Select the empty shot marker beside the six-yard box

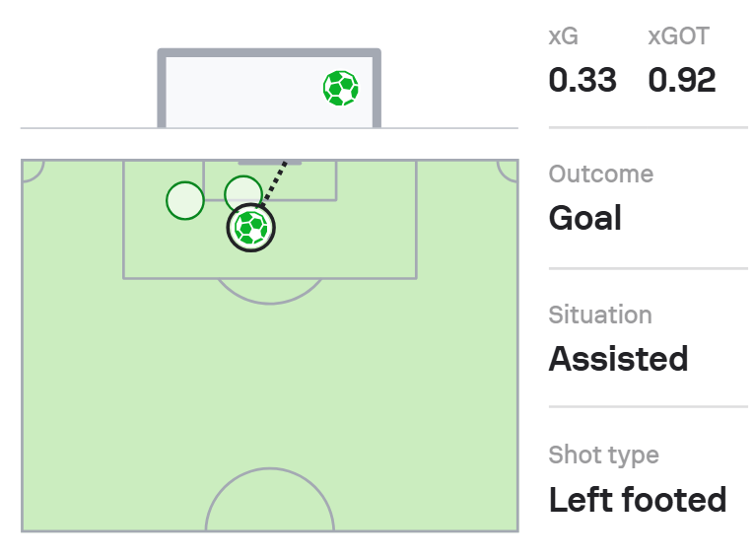[x=242, y=194]
